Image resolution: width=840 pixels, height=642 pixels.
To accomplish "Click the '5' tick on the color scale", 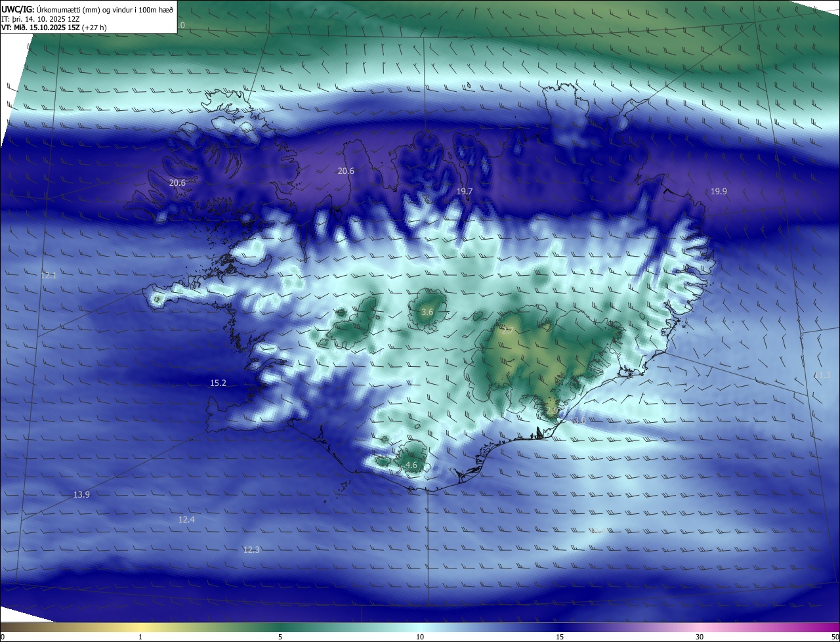I will pyautogui.click(x=280, y=637).
